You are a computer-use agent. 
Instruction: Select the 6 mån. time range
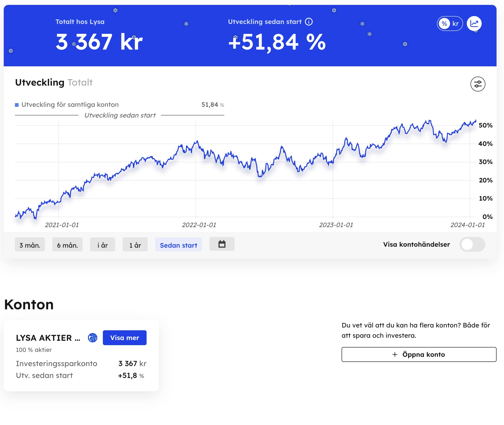67,245
